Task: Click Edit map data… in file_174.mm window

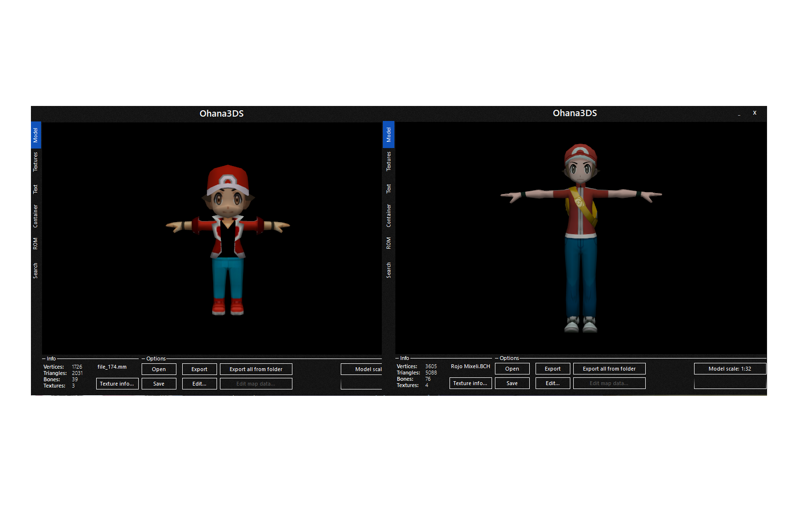Action: (256, 384)
